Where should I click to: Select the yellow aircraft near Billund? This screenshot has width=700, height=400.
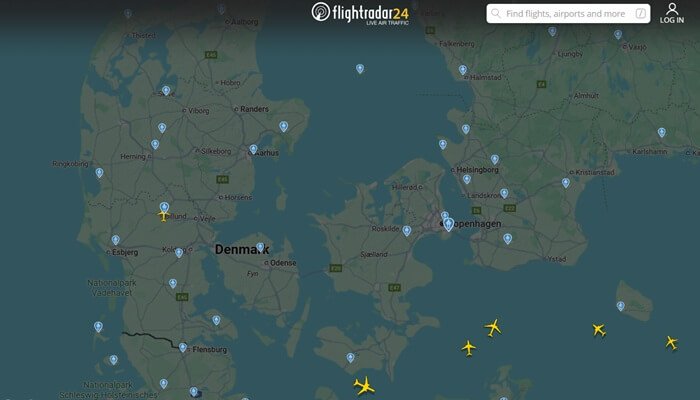coord(163,216)
